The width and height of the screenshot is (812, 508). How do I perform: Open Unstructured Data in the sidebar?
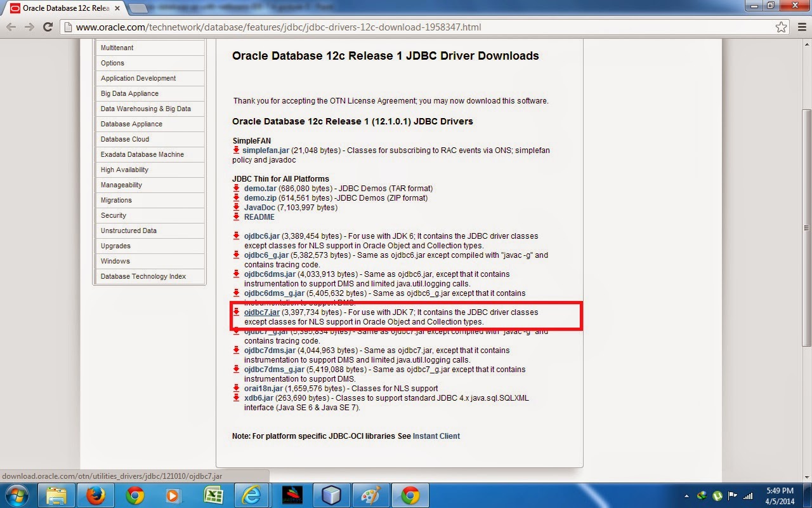tap(150, 231)
